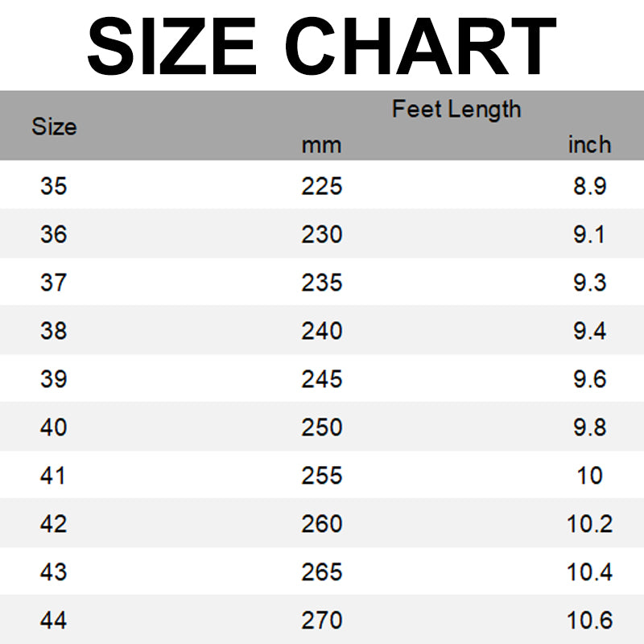This screenshot has width=644, height=644.
Task: Select the 260 mm value
Action: pos(322,524)
